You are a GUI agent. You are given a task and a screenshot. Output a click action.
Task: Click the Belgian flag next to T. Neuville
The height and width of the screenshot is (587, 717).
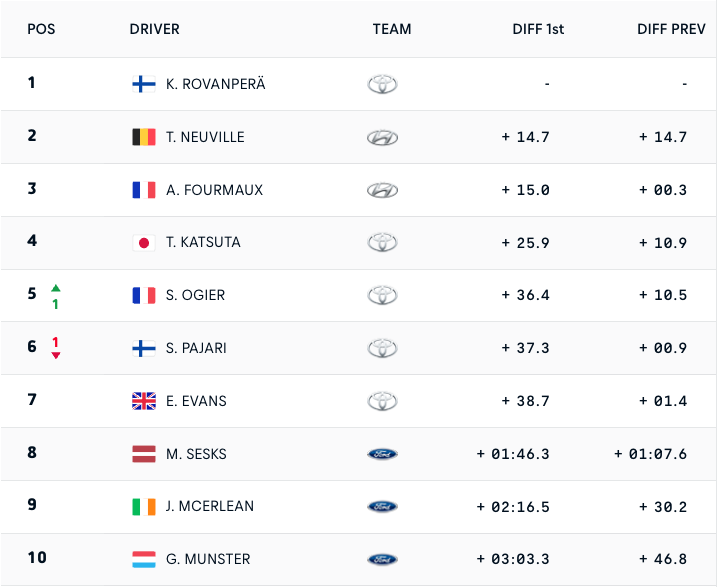point(144,137)
